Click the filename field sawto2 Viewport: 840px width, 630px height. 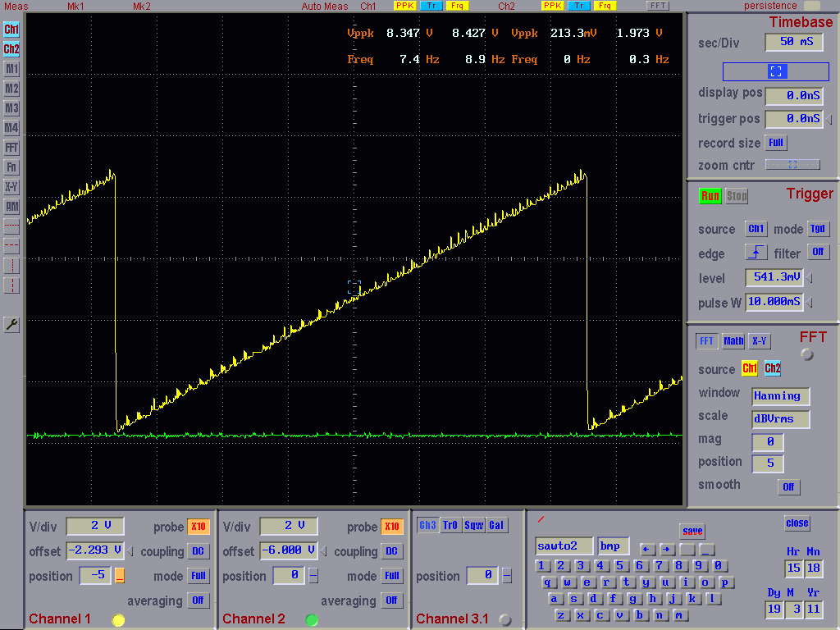pyautogui.click(x=564, y=546)
